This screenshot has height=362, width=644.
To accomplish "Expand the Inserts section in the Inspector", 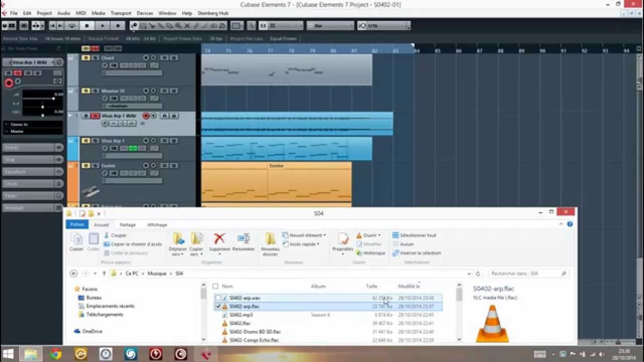I will click(x=33, y=147).
